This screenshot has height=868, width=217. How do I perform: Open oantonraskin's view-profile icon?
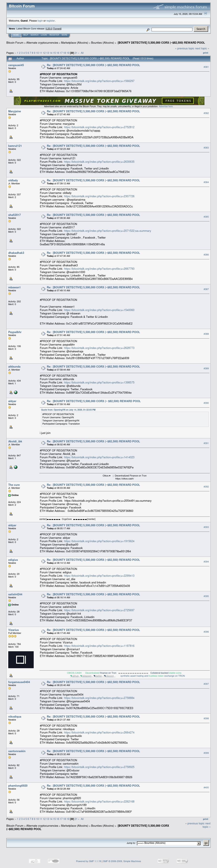pyautogui.click(x=11, y=777)
